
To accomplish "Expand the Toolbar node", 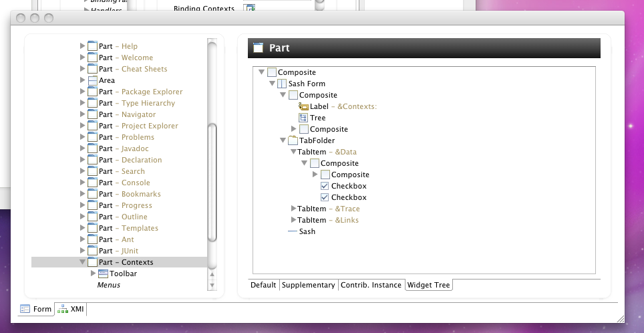I will 94,273.
